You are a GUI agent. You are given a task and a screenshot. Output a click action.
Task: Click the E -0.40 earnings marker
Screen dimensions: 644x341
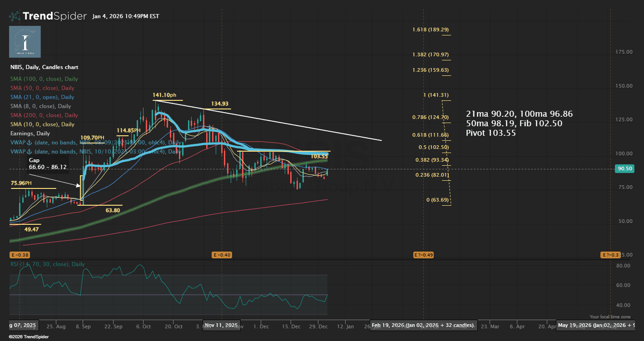click(222, 255)
